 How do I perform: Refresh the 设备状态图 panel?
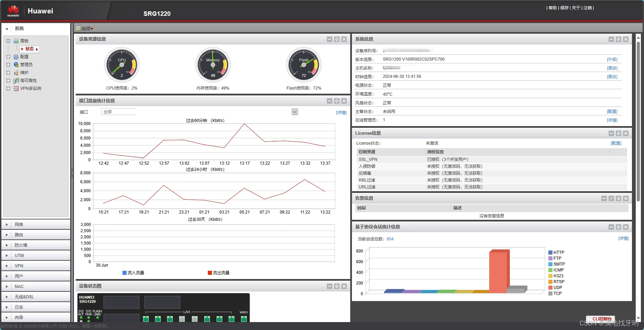coord(337,286)
